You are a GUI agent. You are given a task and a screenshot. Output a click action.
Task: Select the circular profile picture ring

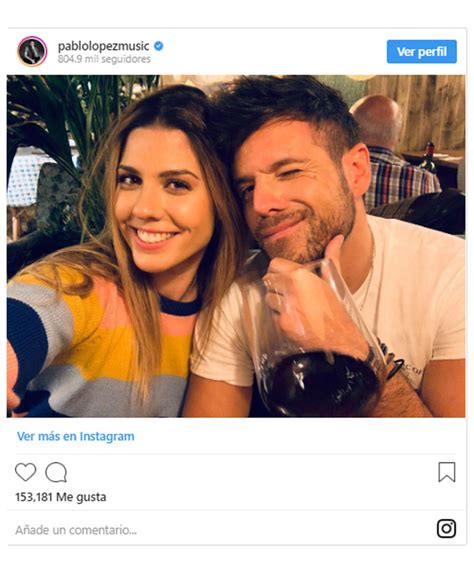(32, 51)
